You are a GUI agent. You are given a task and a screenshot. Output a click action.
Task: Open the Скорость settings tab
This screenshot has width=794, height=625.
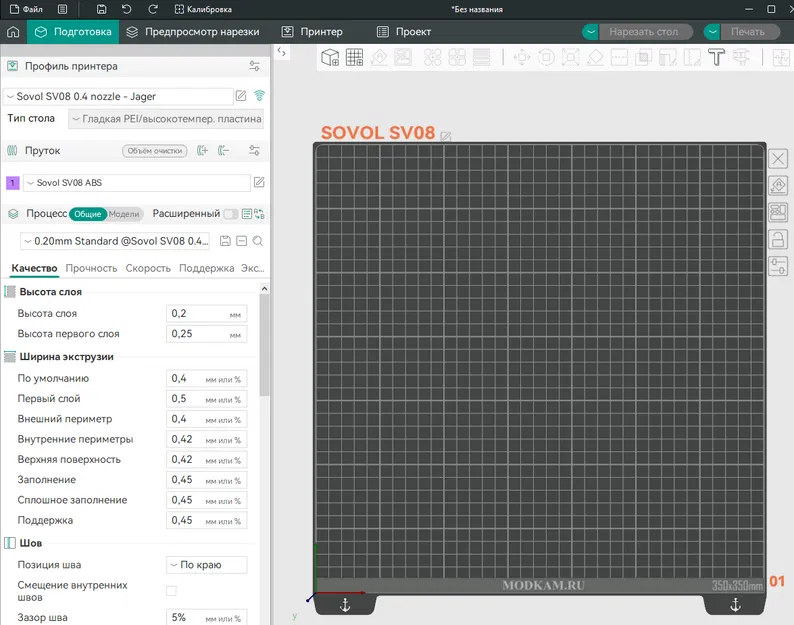(148, 268)
